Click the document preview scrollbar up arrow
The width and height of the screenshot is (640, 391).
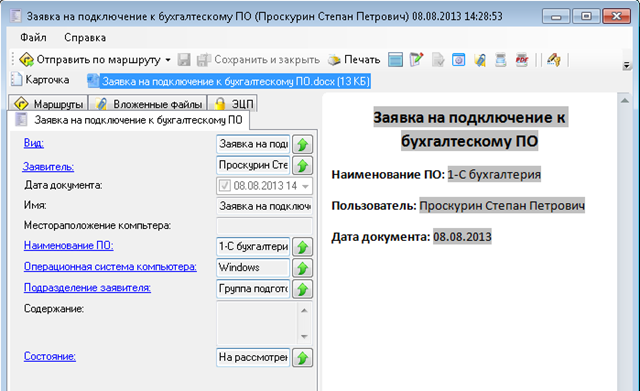(625, 100)
